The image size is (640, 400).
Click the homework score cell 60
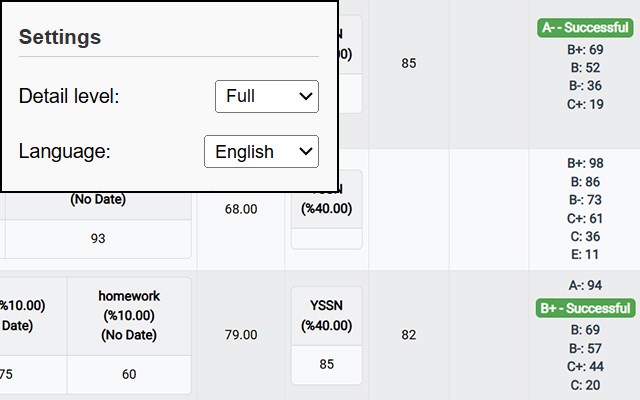129,374
